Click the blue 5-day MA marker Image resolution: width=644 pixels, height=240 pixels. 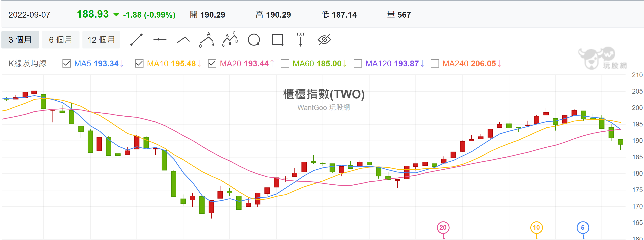583,228
